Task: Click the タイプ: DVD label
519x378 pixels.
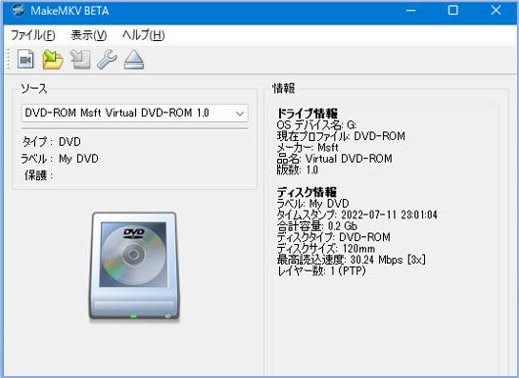Action: click(x=51, y=142)
